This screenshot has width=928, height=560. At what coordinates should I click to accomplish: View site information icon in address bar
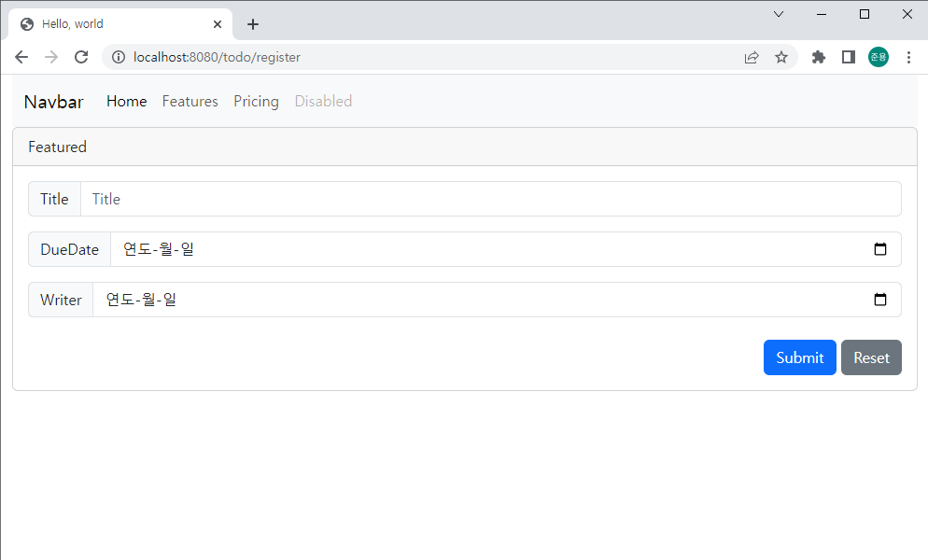click(x=119, y=57)
